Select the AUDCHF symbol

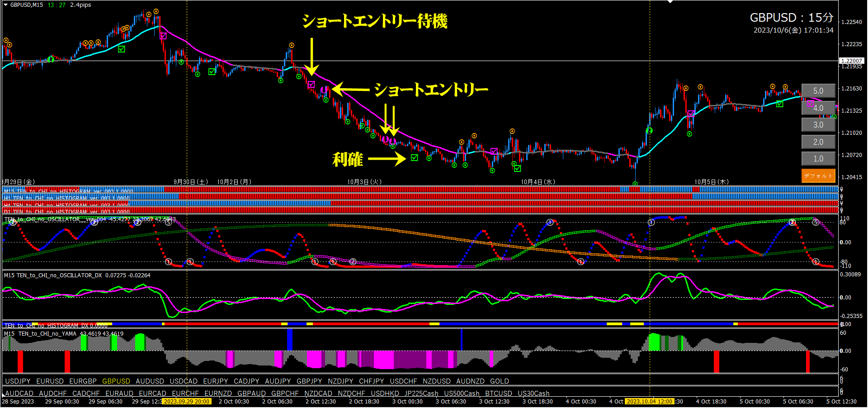(53, 394)
